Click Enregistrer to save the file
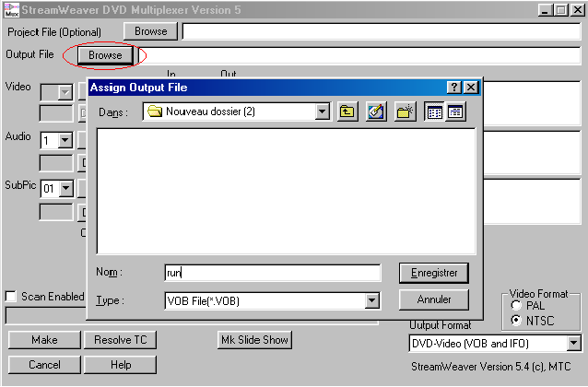The image size is (588, 387). 434,273
